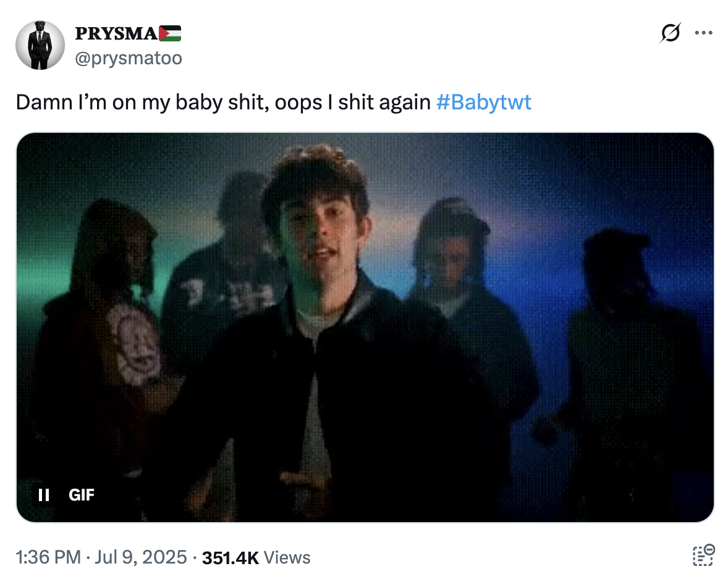Open the #Babytwt hashtag
This screenshot has height=587, width=728.
(483, 102)
